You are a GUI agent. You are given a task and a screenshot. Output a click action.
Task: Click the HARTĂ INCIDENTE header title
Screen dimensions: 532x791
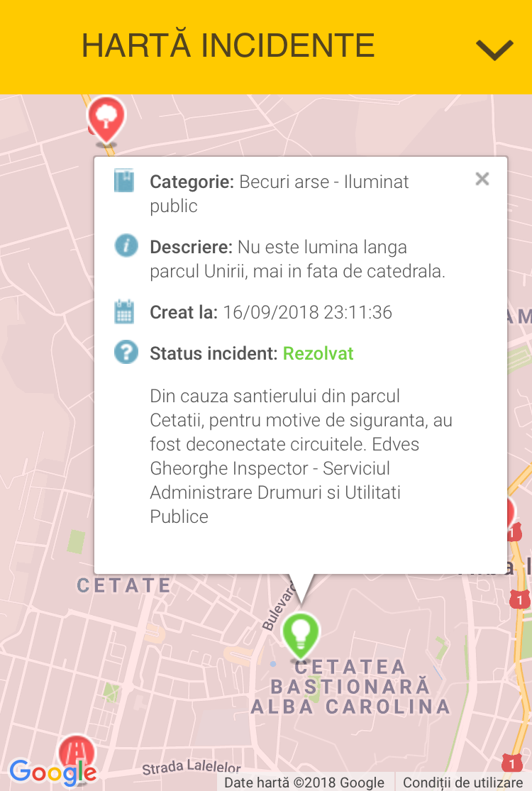tap(228, 46)
